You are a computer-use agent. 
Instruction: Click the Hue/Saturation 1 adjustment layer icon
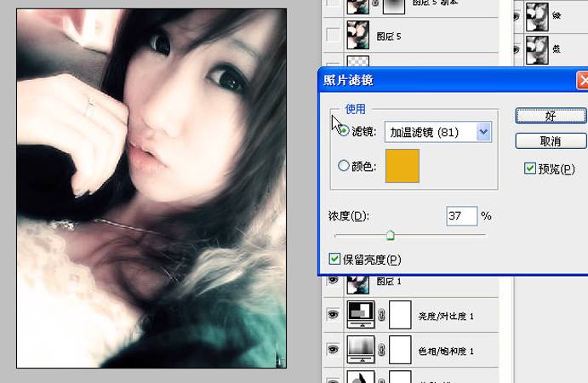[x=361, y=350]
